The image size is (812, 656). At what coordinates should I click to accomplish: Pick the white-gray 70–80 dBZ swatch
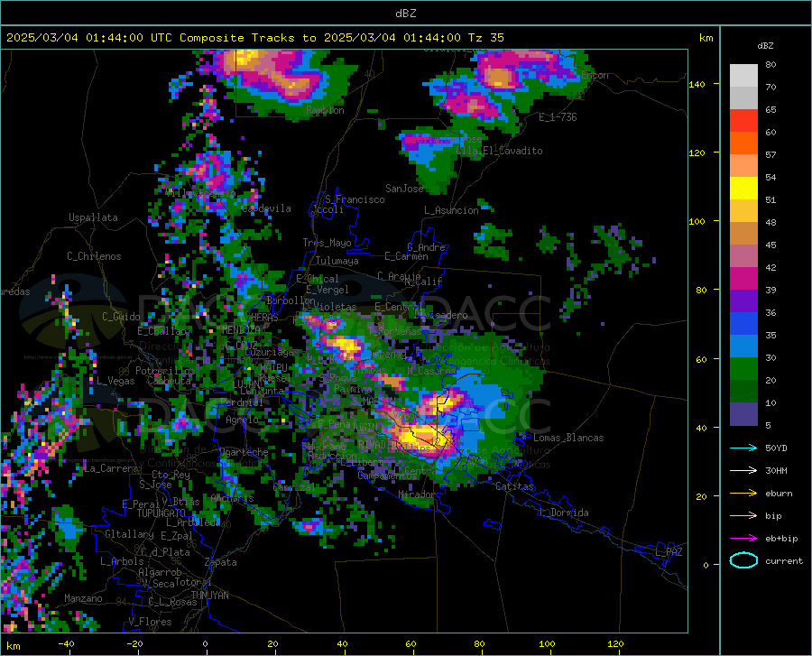tap(743, 76)
